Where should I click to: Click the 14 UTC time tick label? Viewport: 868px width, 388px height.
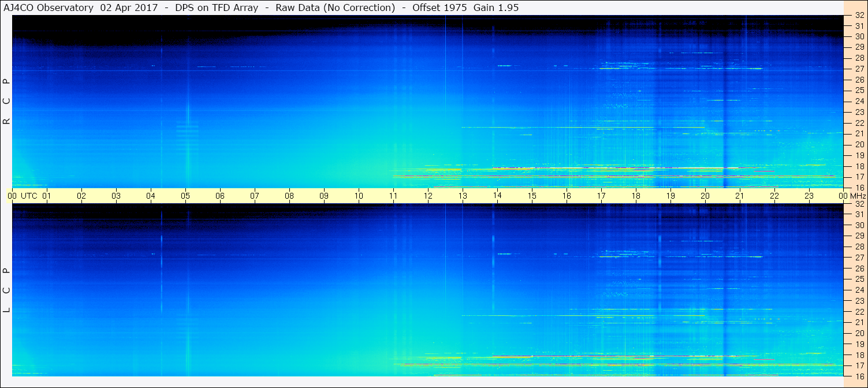[x=497, y=196]
